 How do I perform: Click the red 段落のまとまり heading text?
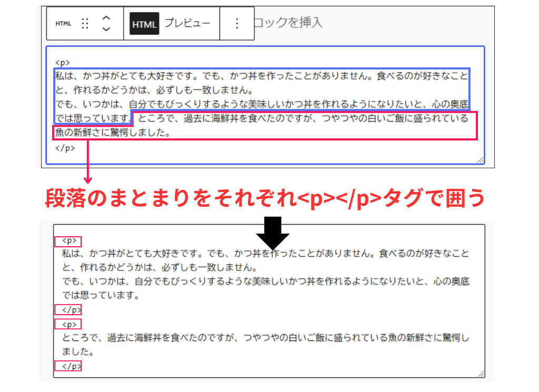(x=263, y=199)
